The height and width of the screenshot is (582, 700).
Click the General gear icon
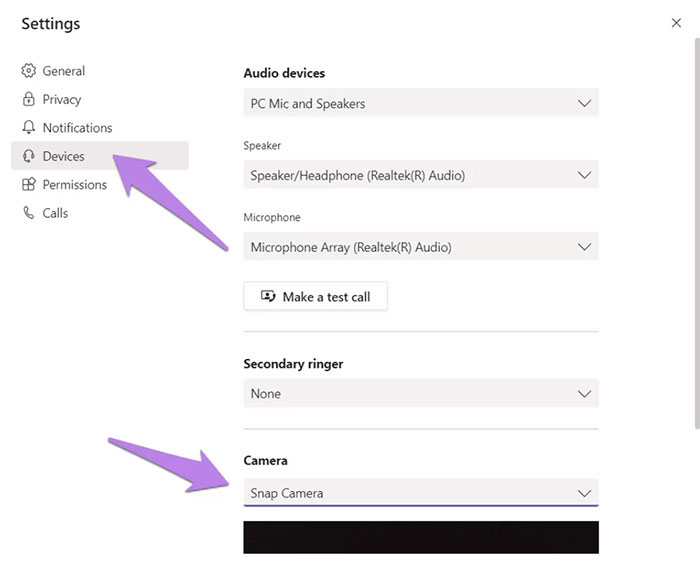[29, 71]
